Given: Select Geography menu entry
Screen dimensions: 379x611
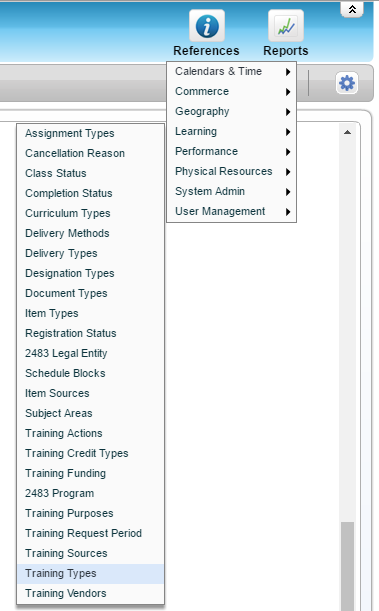Looking at the screenshot, I should (x=231, y=111).
